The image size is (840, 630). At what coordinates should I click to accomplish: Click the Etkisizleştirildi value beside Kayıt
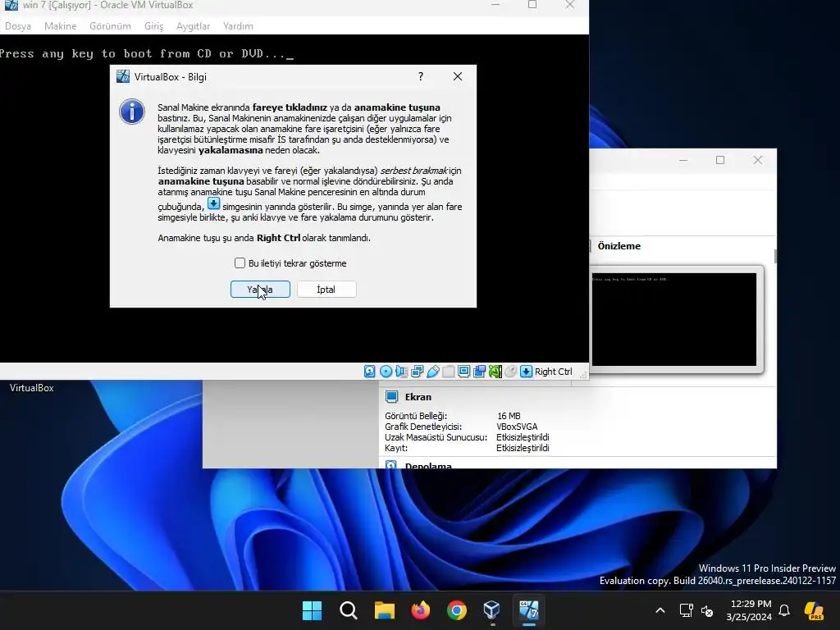[523, 448]
